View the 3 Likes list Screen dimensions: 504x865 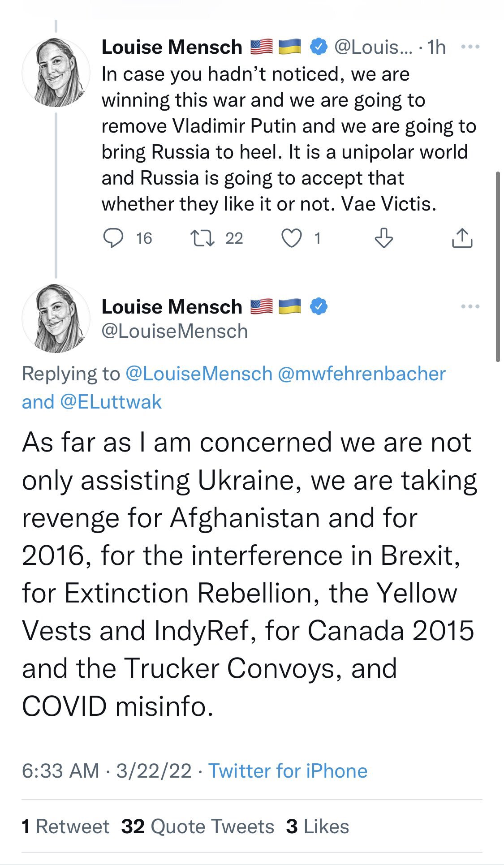click(x=317, y=826)
